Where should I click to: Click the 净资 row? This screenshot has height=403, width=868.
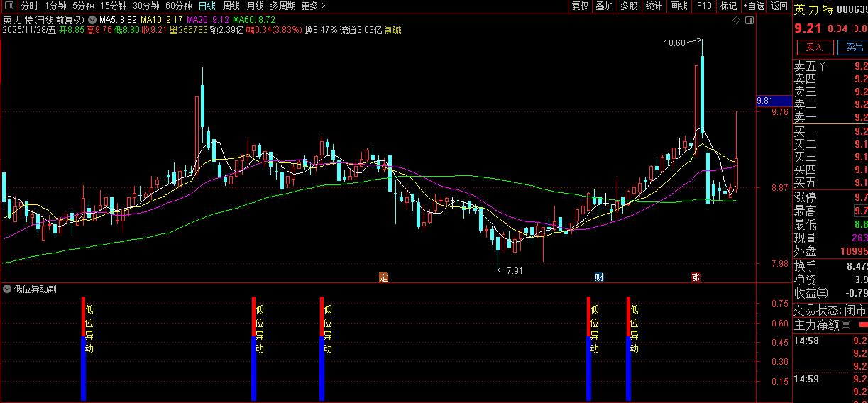(830, 280)
